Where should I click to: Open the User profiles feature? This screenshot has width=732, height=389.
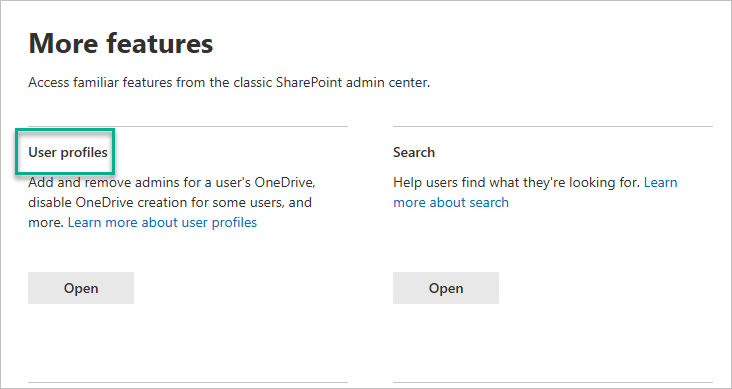[81, 288]
